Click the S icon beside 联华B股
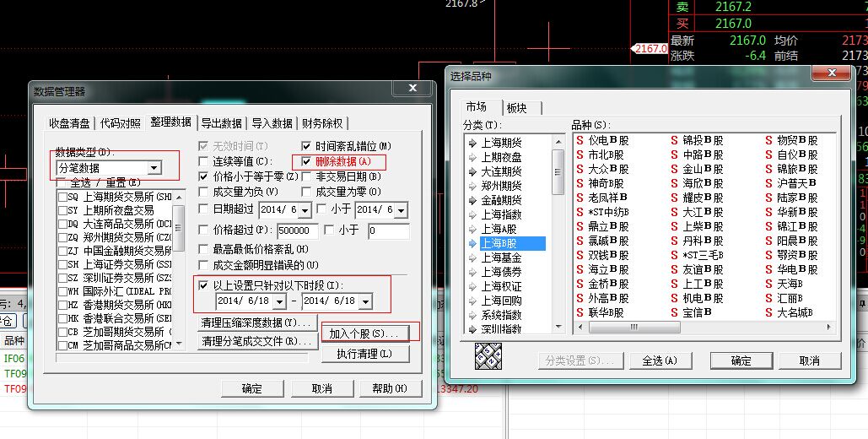 click(580, 313)
